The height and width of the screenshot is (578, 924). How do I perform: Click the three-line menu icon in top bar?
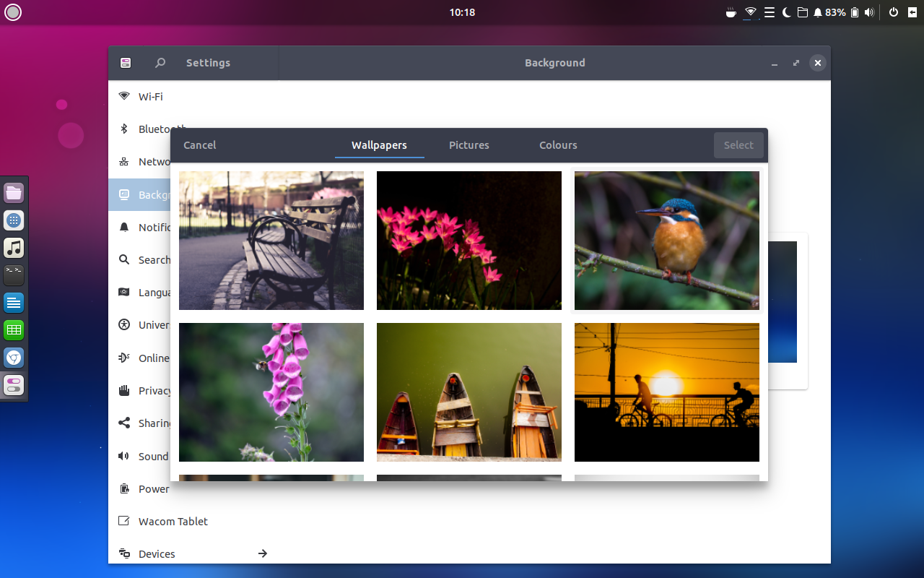(770, 12)
